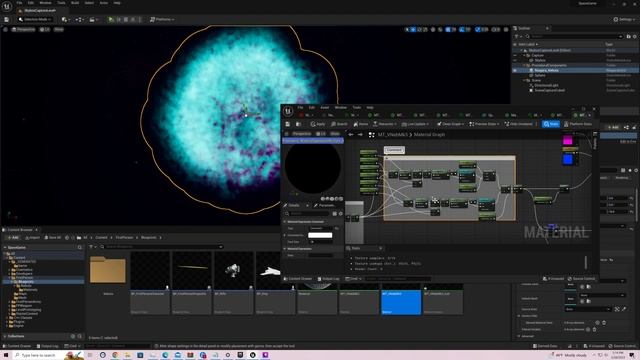Select the BP_Rifle asset thumbnail

coord(233,283)
